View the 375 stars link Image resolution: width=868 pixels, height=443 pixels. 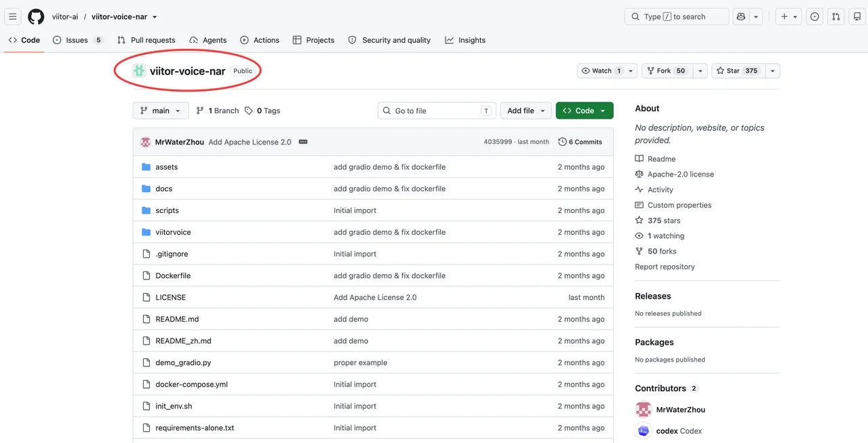(657, 220)
